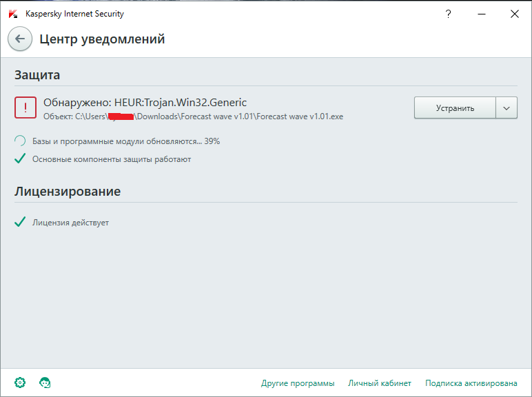Open support via the headset face icon
The image size is (532, 397).
coord(45,383)
